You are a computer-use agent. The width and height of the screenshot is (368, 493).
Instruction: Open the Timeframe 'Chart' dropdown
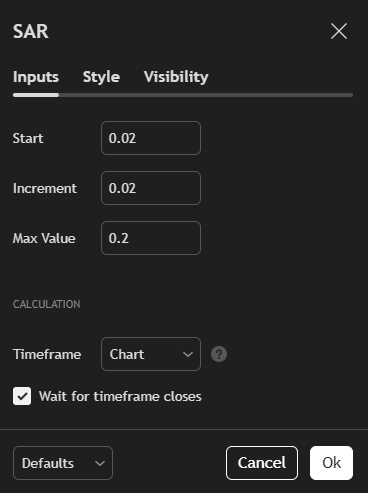coord(151,354)
